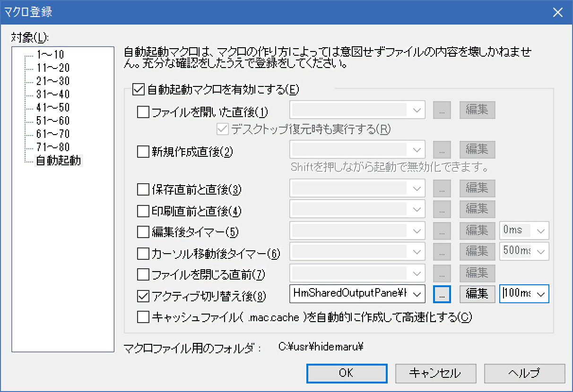The height and width of the screenshot is (392, 573).
Task: Turn on カーソル移動後タイマー checkbox
Action: pyautogui.click(x=142, y=254)
